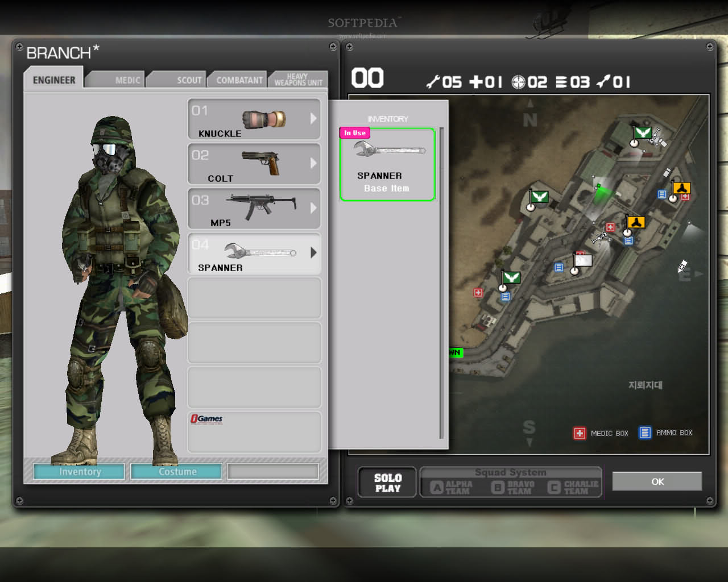
Task: Click the Ammo Box legend icon
Action: click(644, 433)
